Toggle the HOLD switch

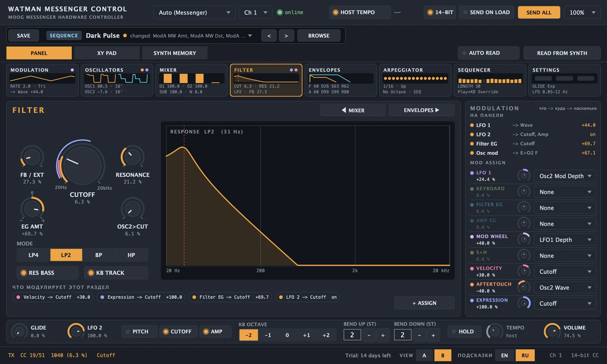click(x=464, y=331)
